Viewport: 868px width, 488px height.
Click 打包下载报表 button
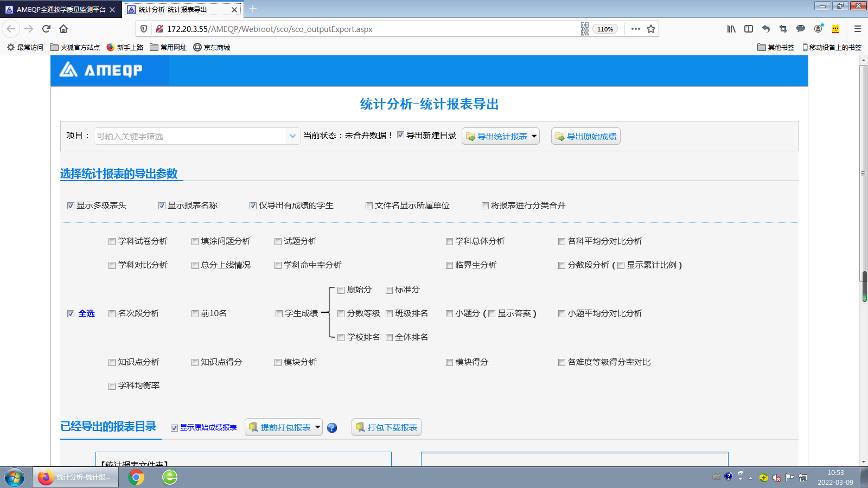386,427
